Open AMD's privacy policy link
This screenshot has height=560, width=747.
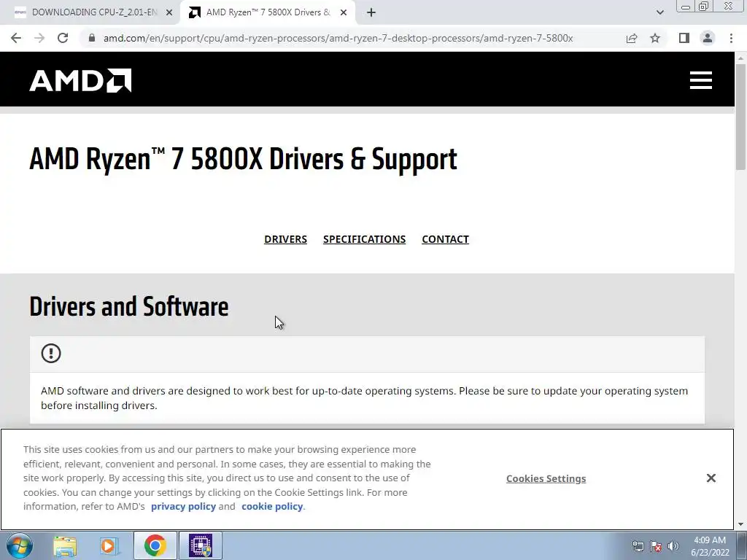[183, 506]
